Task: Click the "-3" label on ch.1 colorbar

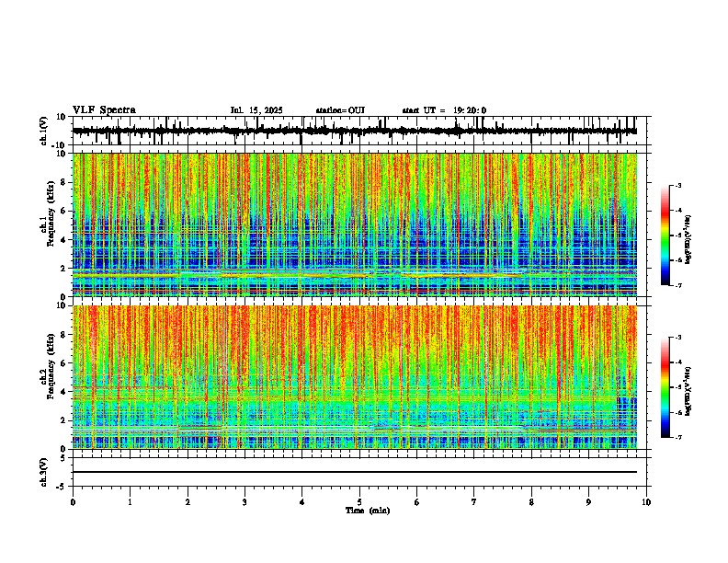Action: coord(677,186)
